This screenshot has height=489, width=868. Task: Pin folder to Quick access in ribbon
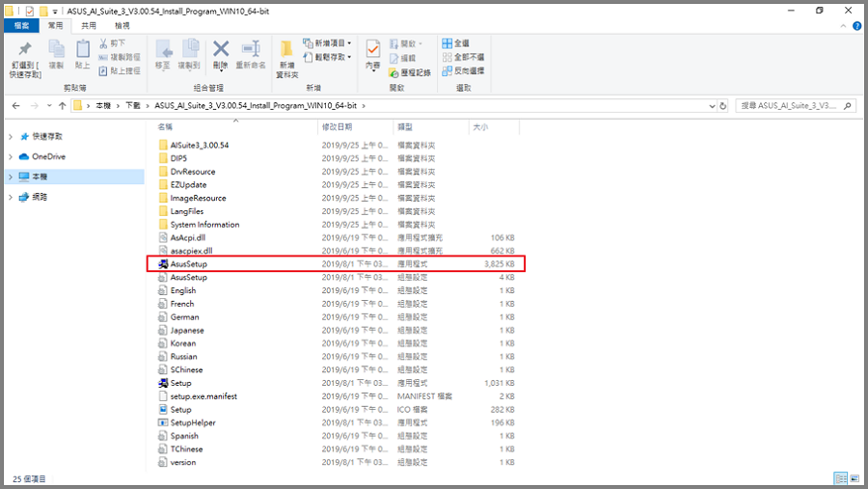click(x=25, y=59)
